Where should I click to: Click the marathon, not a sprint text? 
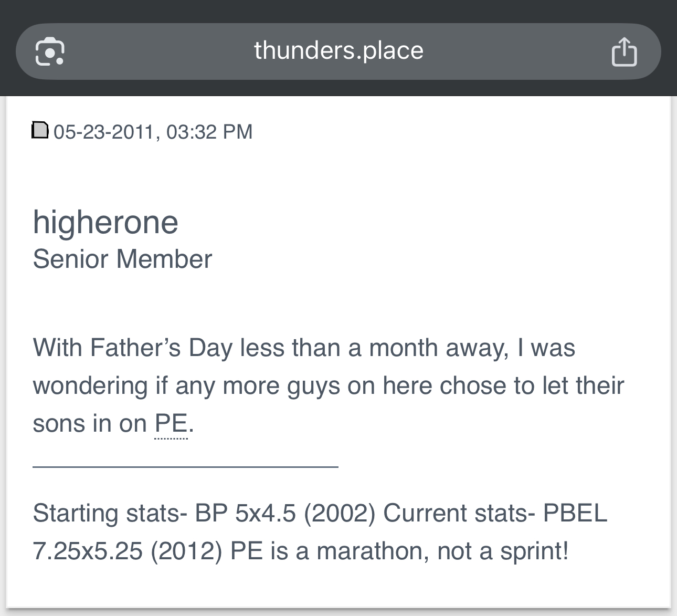coord(442,551)
